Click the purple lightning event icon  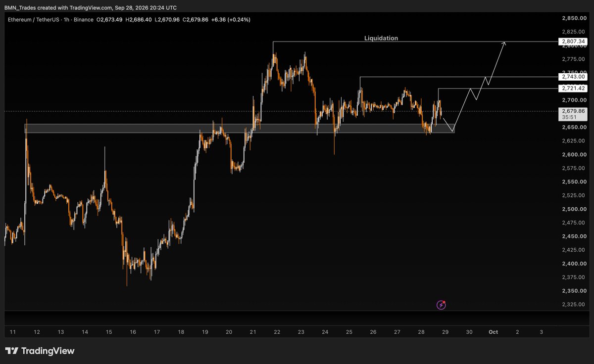point(441,305)
